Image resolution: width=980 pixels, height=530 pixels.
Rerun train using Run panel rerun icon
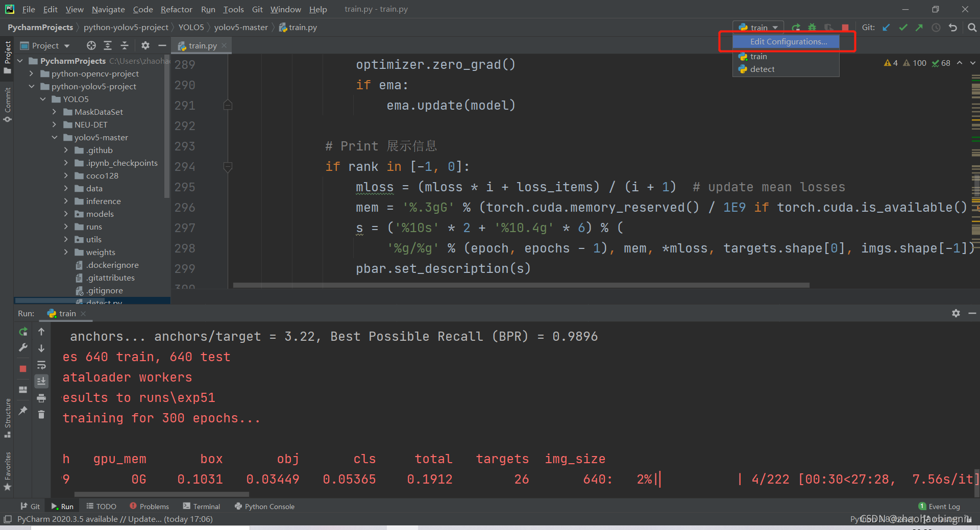pyautogui.click(x=23, y=332)
